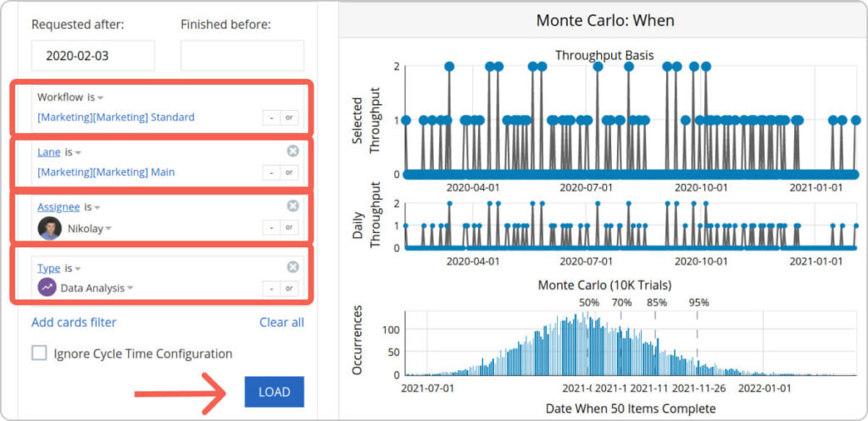Click the 'Clear all' link
The height and width of the screenshot is (421, 868).
[281, 322]
